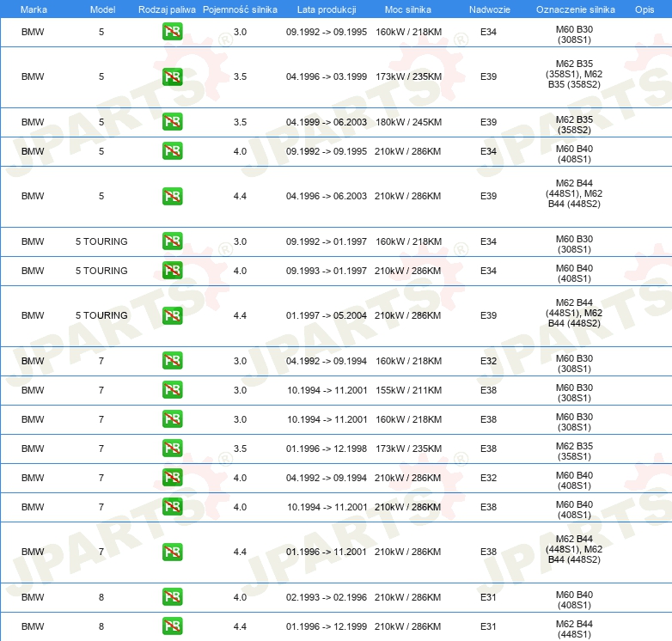The height and width of the screenshot is (641, 672).
Task: Click the Opis column header
Action: point(645,9)
